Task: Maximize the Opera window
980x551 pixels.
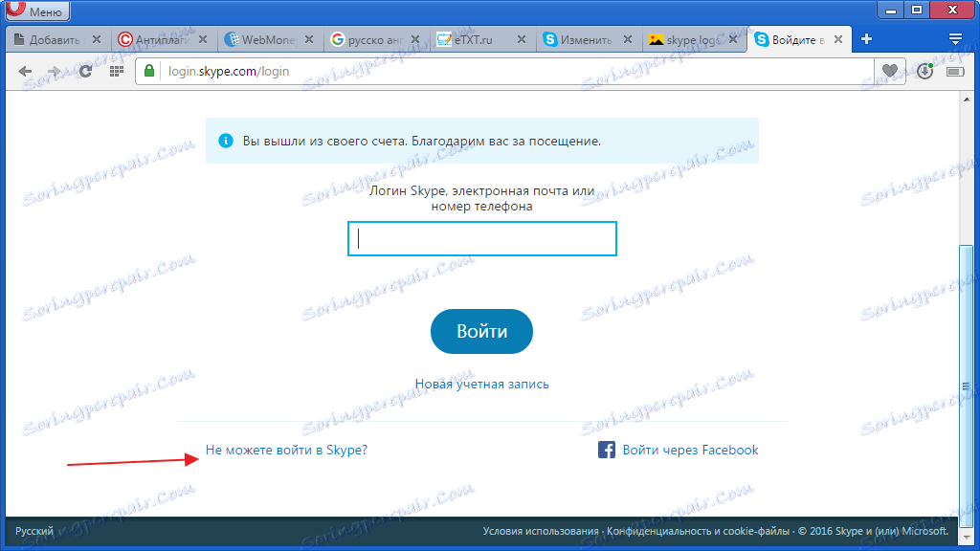Action: 917,10
